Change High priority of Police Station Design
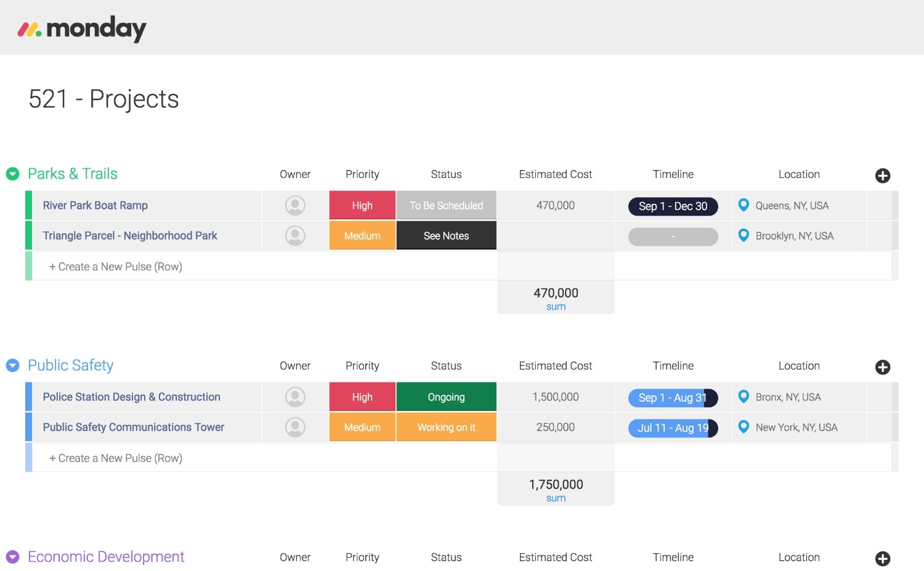924x571 pixels. pyautogui.click(x=362, y=397)
